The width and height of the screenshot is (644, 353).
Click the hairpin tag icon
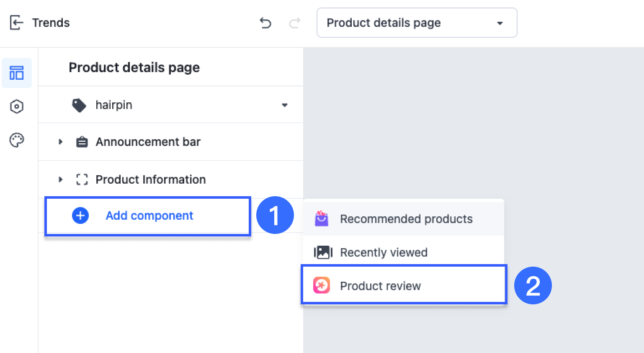coord(79,105)
